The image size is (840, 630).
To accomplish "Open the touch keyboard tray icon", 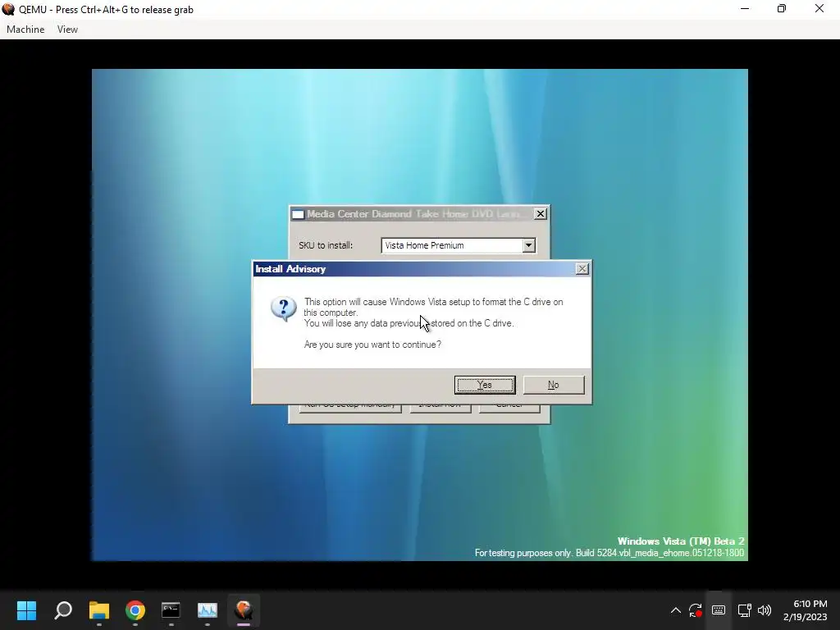I will (x=719, y=610).
